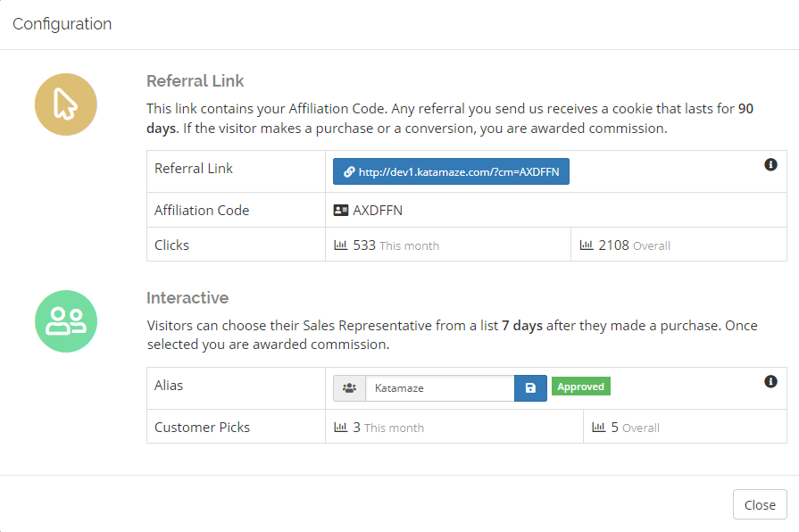Click the gold cursor Referral Link icon
Image resolution: width=799 pixels, height=532 pixels.
coord(66,104)
